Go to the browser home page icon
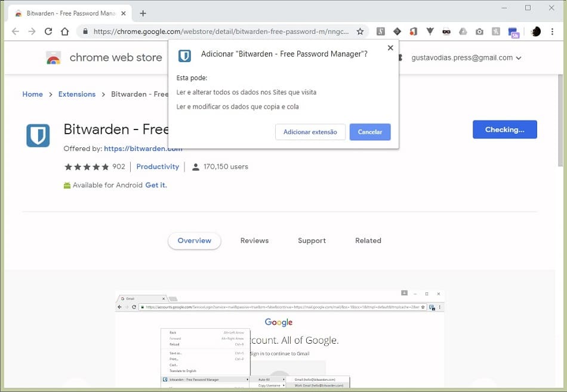This screenshot has height=392, width=567. (x=65, y=32)
